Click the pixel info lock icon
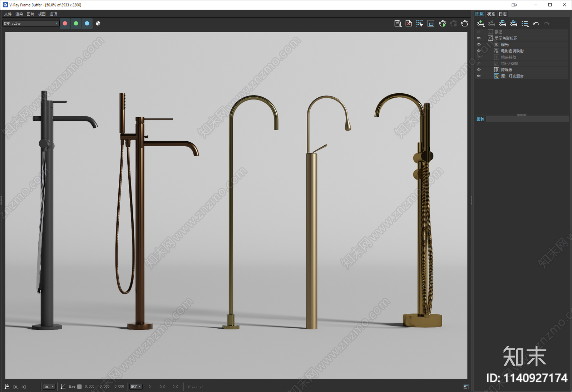Viewport: 572px width, 392px height. [x=7, y=387]
